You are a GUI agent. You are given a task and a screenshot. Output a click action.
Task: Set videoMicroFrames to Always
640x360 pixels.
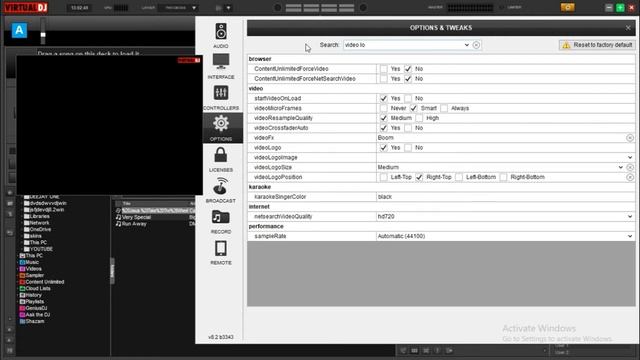tap(444, 108)
